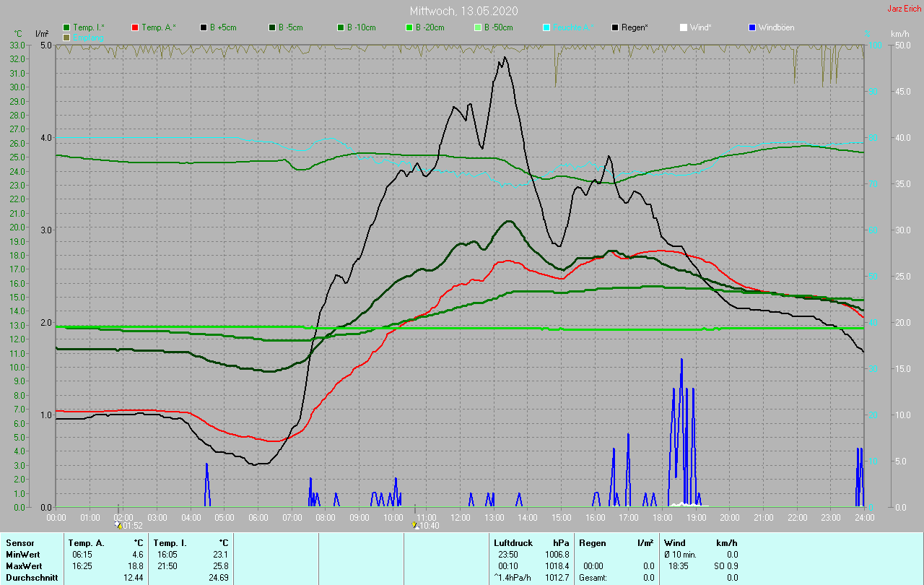Select the Luftdruck column header
Viewport: 924px width, 585px height.
click(x=513, y=542)
